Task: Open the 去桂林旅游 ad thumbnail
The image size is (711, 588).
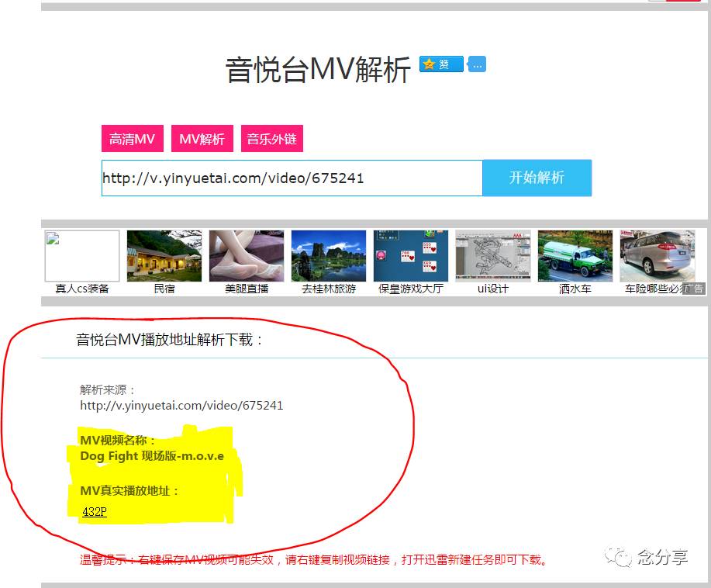Action: (328, 256)
